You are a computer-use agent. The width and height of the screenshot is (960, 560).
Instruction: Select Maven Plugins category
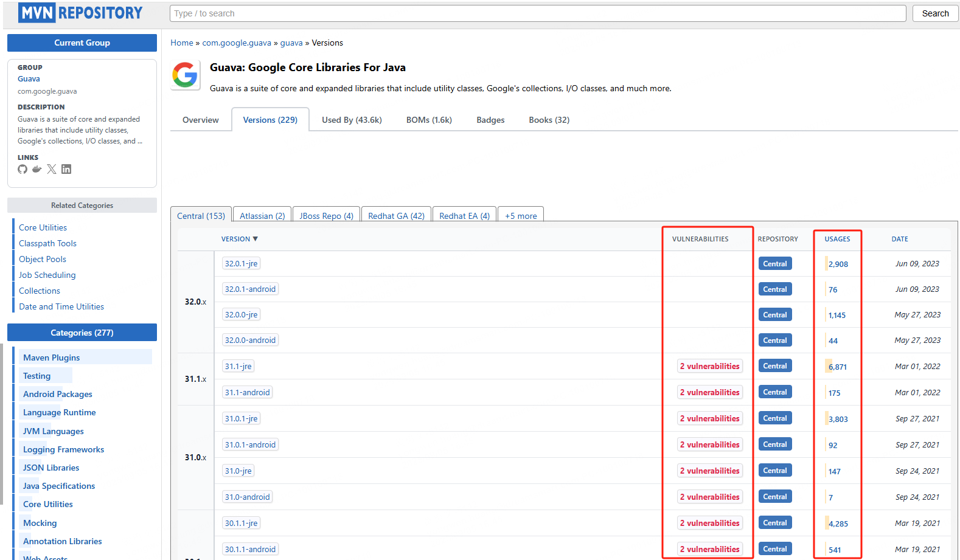tap(52, 358)
